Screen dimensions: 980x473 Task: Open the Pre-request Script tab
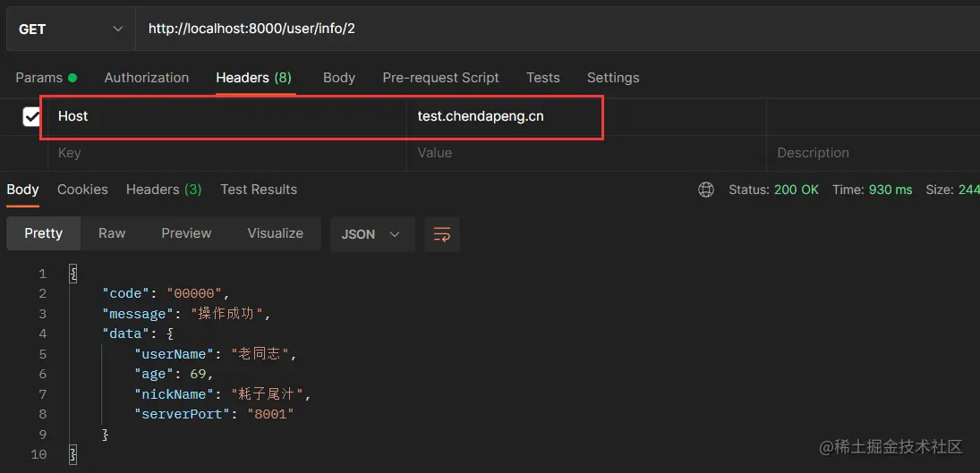(440, 78)
